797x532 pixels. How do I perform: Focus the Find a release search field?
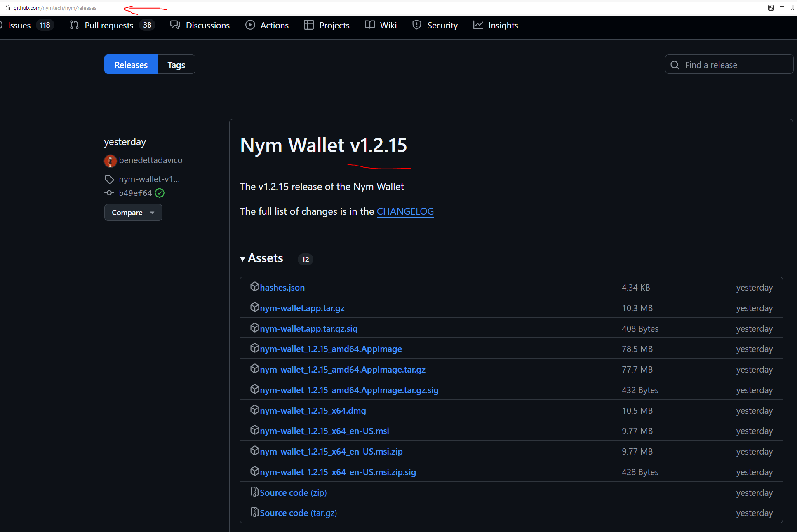coord(729,64)
